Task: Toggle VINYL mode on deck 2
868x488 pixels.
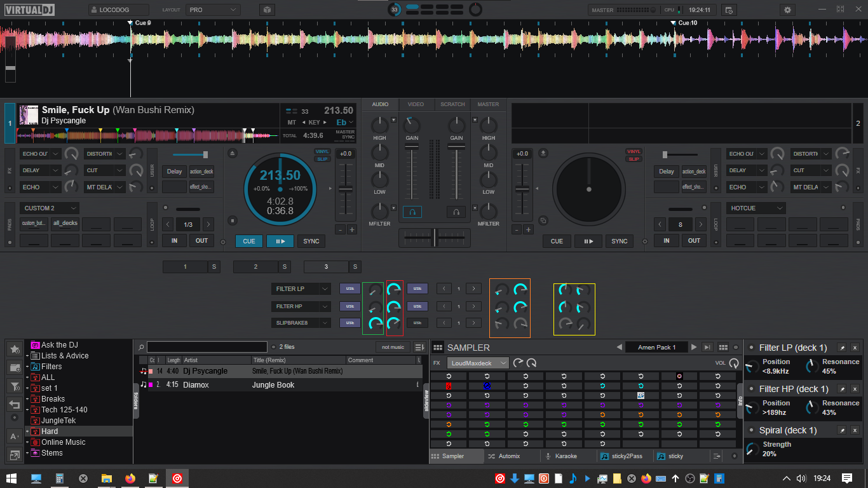Action: (634, 151)
